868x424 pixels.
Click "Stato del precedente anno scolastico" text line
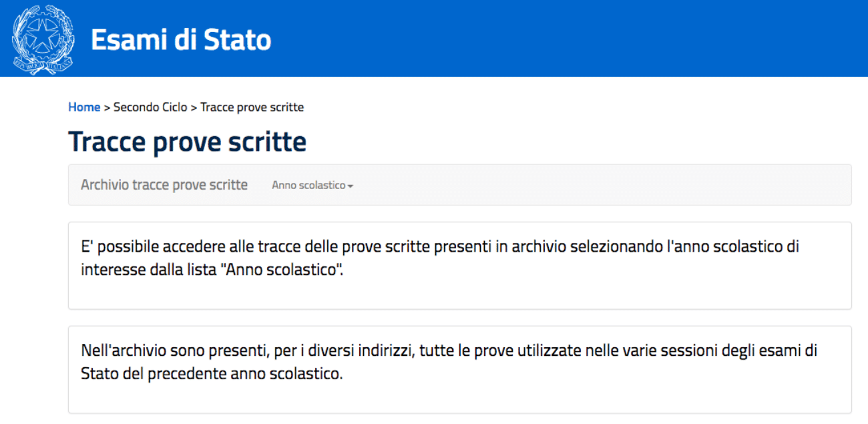click(x=212, y=373)
